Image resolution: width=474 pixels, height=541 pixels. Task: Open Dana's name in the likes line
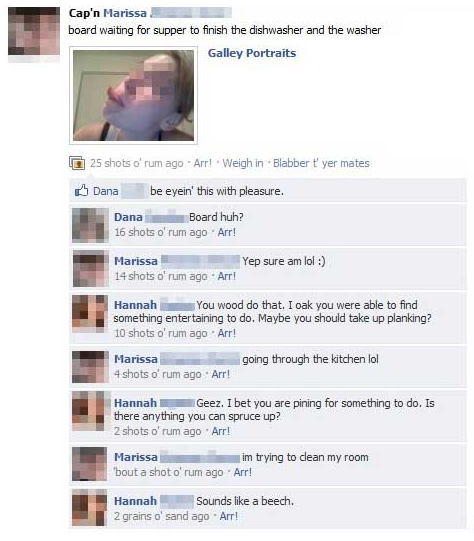tap(106, 191)
